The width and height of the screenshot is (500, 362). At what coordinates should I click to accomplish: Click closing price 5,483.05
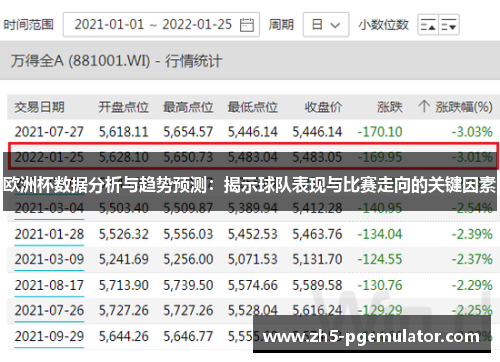pyautogui.click(x=317, y=157)
